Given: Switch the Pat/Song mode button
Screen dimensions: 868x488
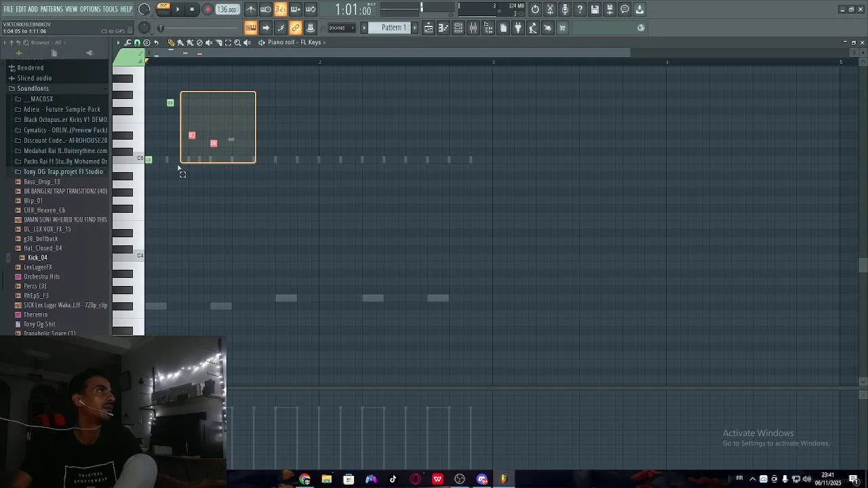Looking at the screenshot, I should pyautogui.click(x=163, y=9).
